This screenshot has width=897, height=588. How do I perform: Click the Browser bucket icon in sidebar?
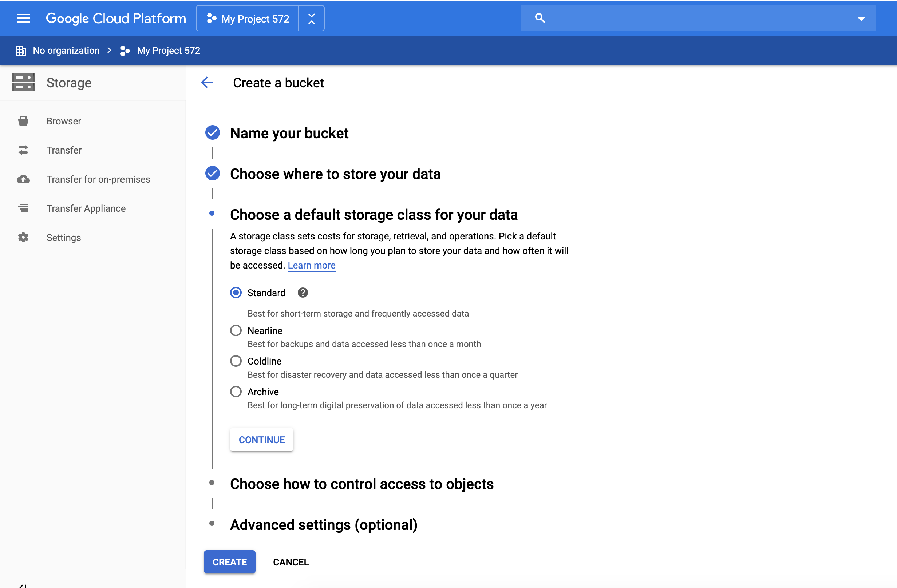pyautogui.click(x=23, y=121)
